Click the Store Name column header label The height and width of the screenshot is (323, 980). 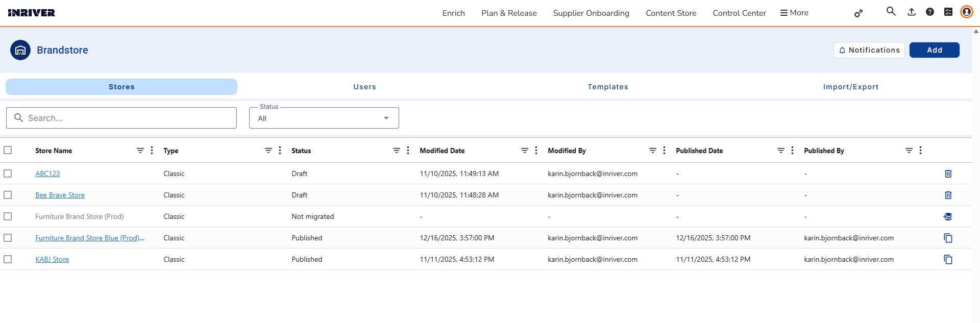(54, 151)
